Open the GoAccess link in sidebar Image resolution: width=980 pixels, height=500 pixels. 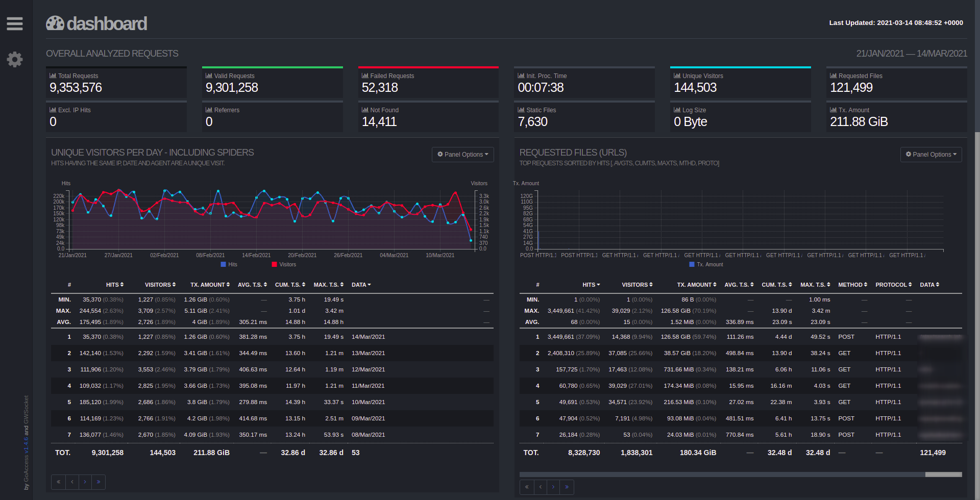[26, 469]
